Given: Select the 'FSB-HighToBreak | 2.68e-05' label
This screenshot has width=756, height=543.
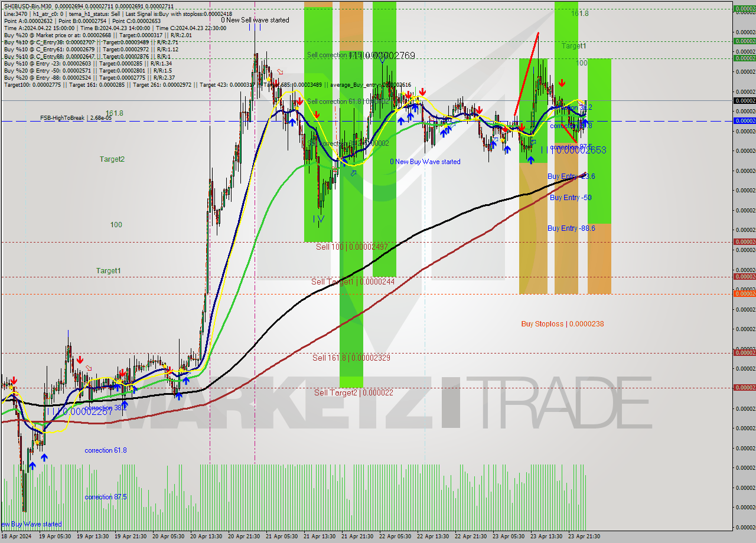Looking at the screenshot, I should coord(76,118).
